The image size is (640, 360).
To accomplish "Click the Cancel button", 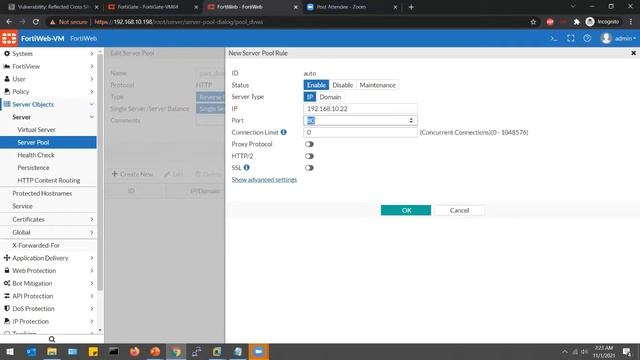I will (x=460, y=210).
